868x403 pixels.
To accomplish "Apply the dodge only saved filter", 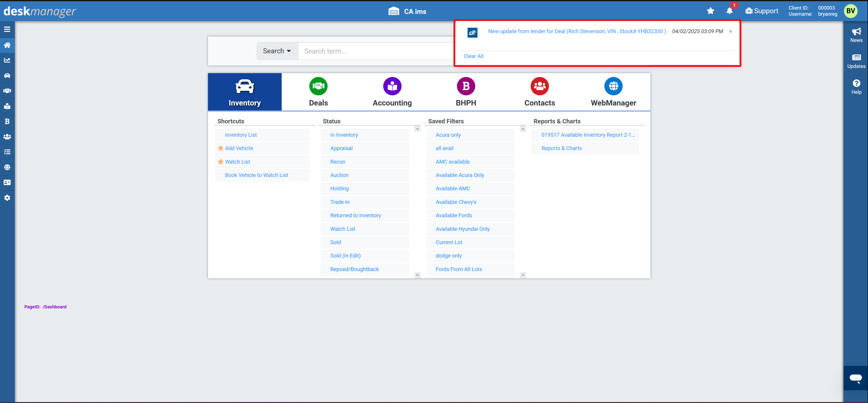I will (470, 256).
